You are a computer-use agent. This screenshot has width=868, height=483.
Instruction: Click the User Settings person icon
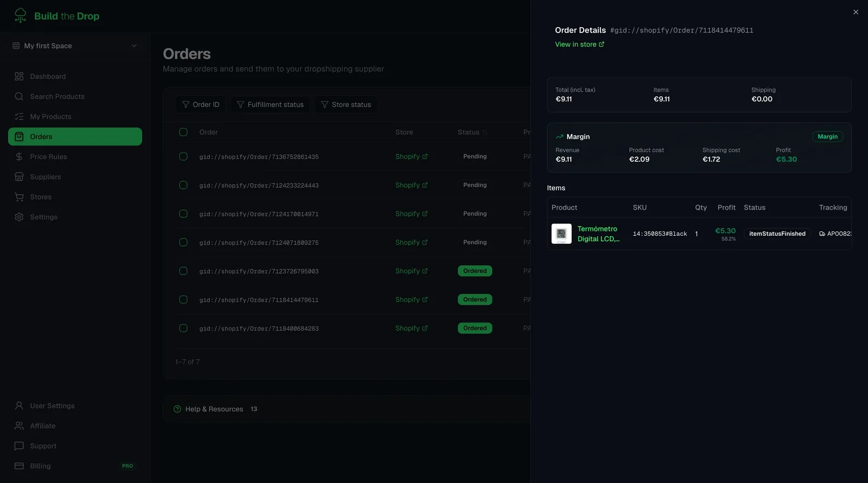[x=19, y=405]
